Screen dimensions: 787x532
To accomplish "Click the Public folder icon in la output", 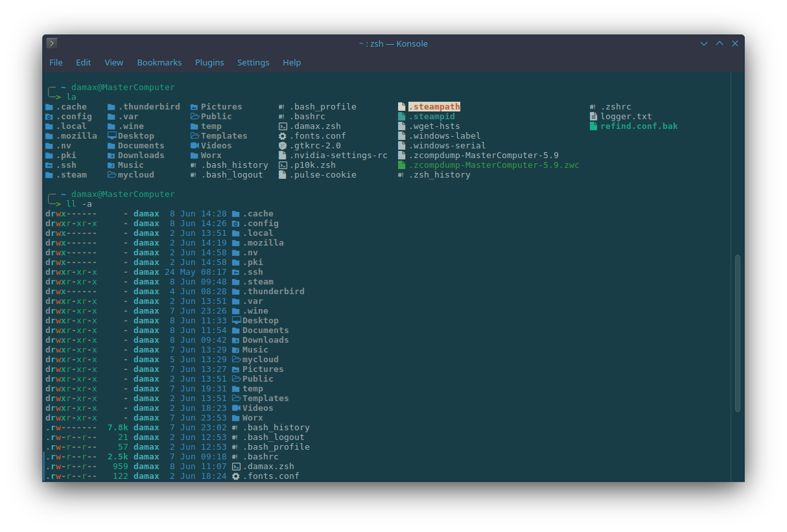I will (194, 117).
